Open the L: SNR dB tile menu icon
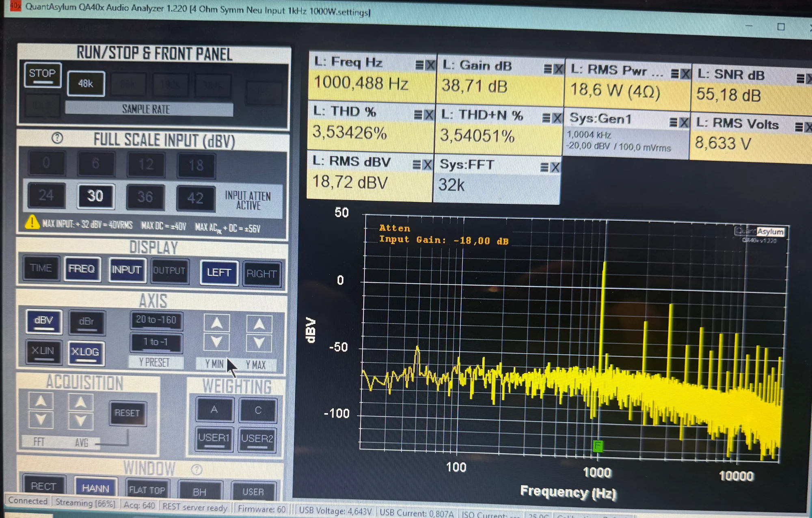The width and height of the screenshot is (812, 518). tap(801, 78)
